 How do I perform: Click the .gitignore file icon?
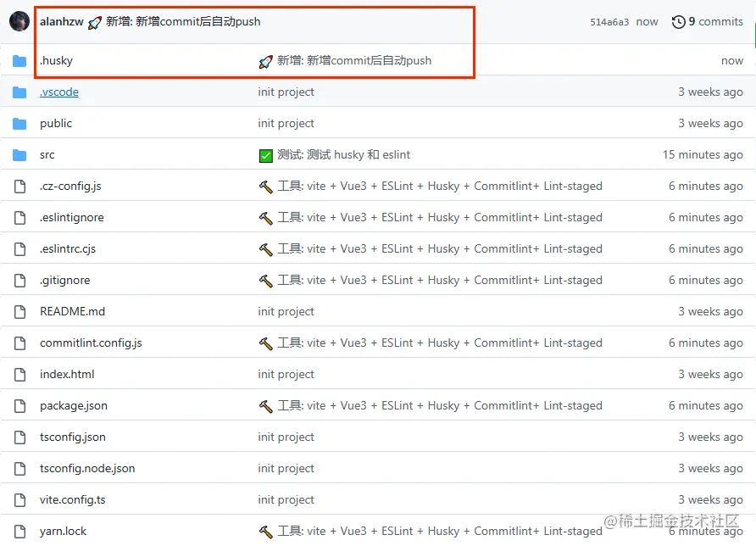point(19,281)
